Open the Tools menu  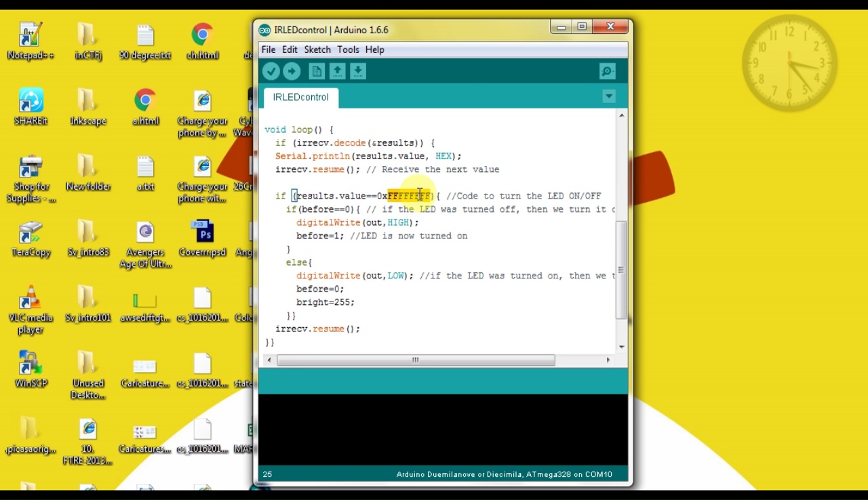[x=348, y=49]
